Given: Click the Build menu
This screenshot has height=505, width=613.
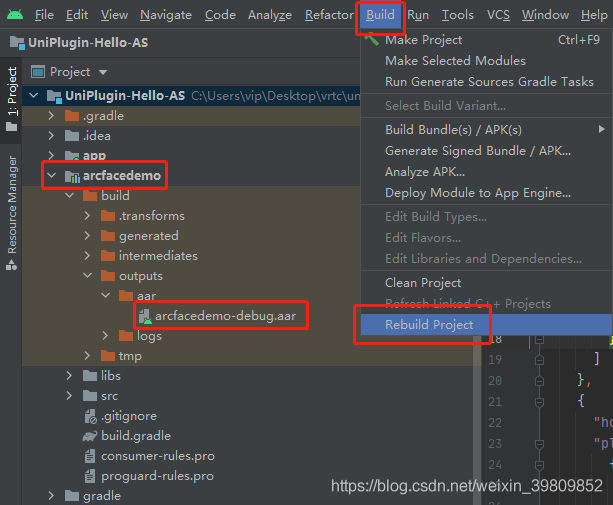Looking at the screenshot, I should pyautogui.click(x=380, y=15).
